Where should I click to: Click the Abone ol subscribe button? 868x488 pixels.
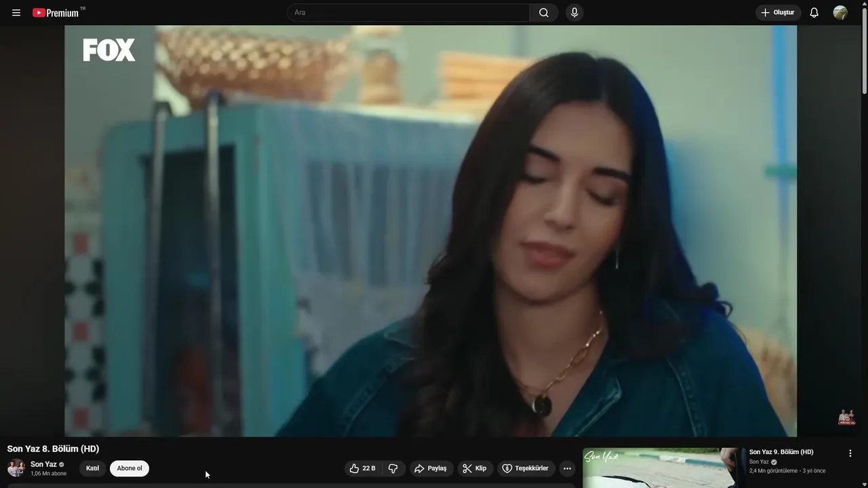(x=130, y=468)
